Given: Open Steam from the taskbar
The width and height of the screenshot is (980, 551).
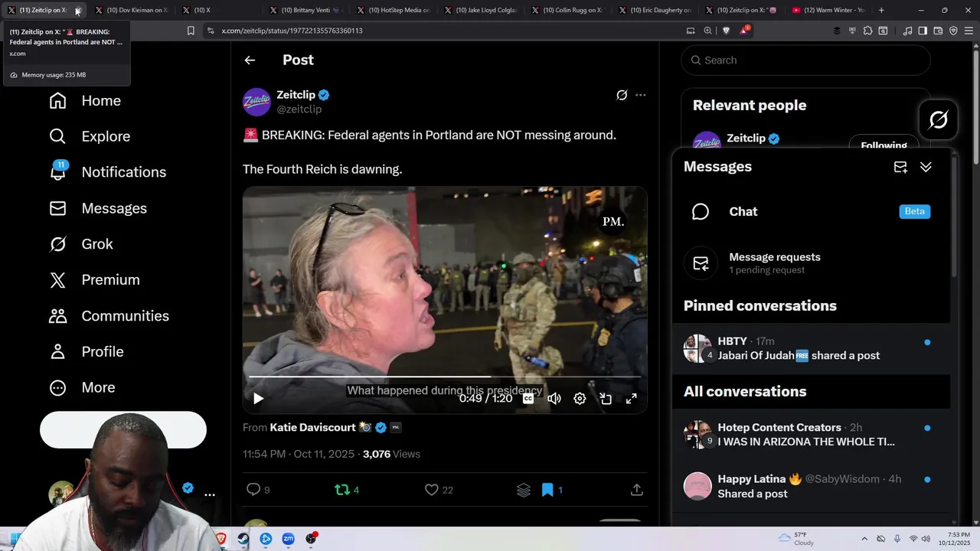Looking at the screenshot, I should [243, 539].
